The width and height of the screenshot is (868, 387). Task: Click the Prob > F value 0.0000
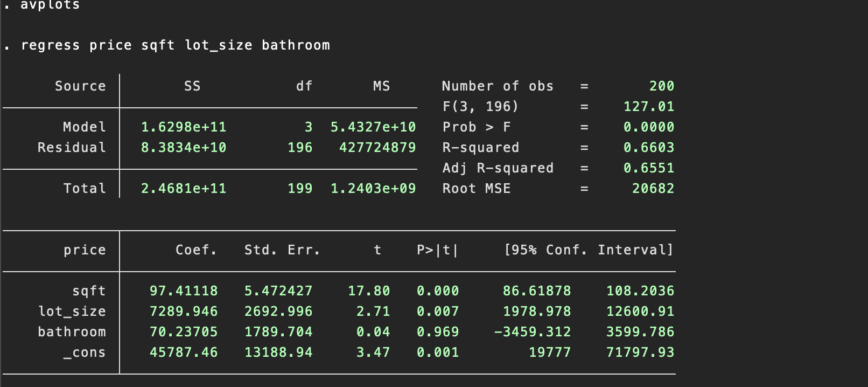point(649,127)
